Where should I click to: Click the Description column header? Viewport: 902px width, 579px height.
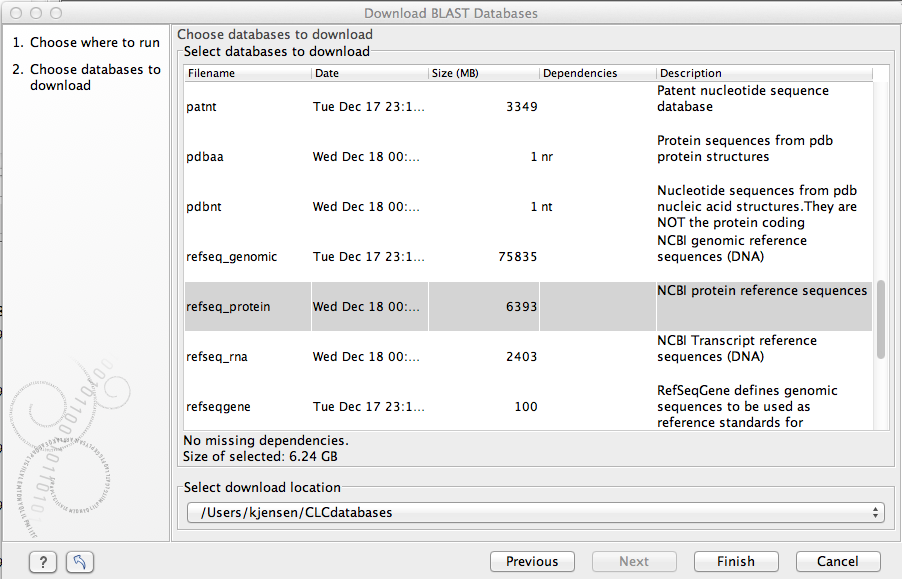tap(764, 73)
